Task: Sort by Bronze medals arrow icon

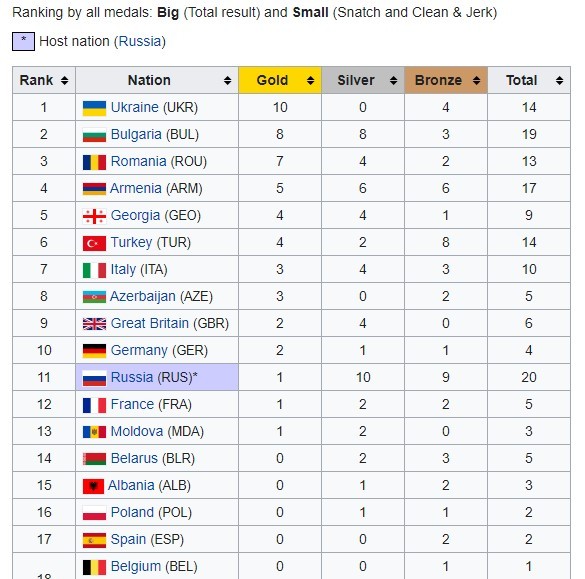Action: tap(476, 80)
